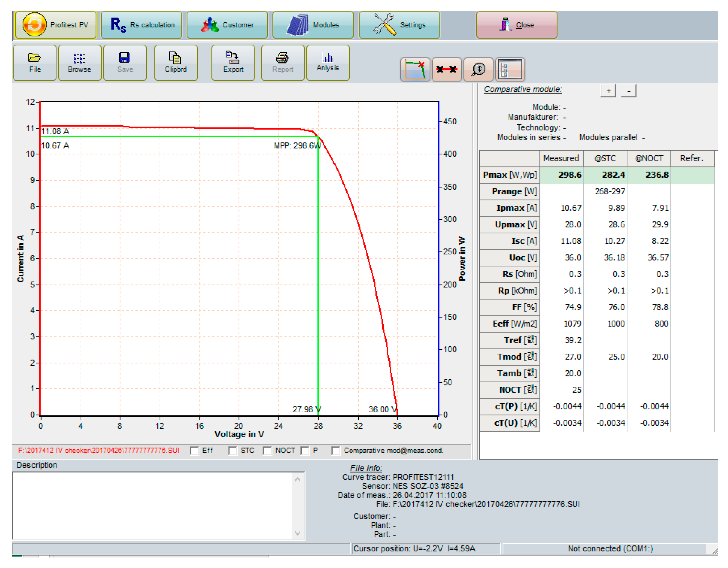
Task: Click the Rs [Ohm] row label
Action: 510,274
